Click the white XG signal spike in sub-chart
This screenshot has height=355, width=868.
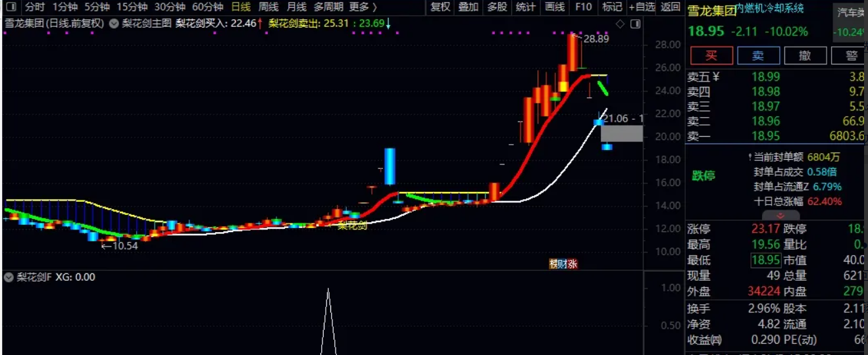(x=328, y=321)
